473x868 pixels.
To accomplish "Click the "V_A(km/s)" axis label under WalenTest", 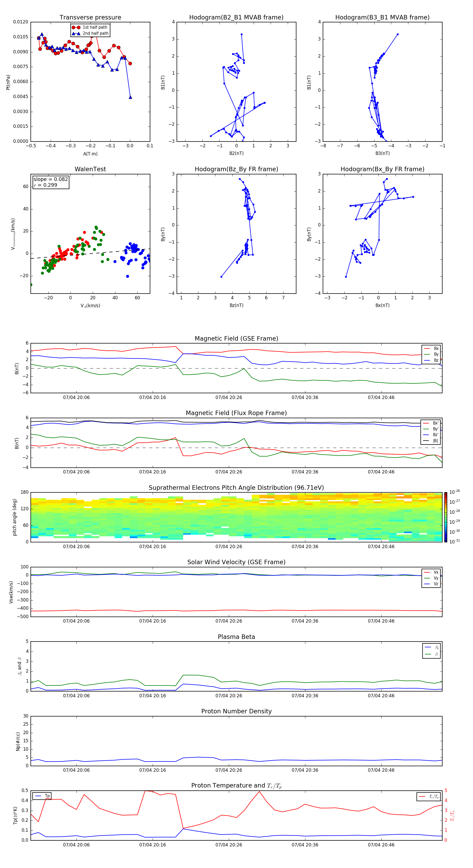I will point(90,306).
